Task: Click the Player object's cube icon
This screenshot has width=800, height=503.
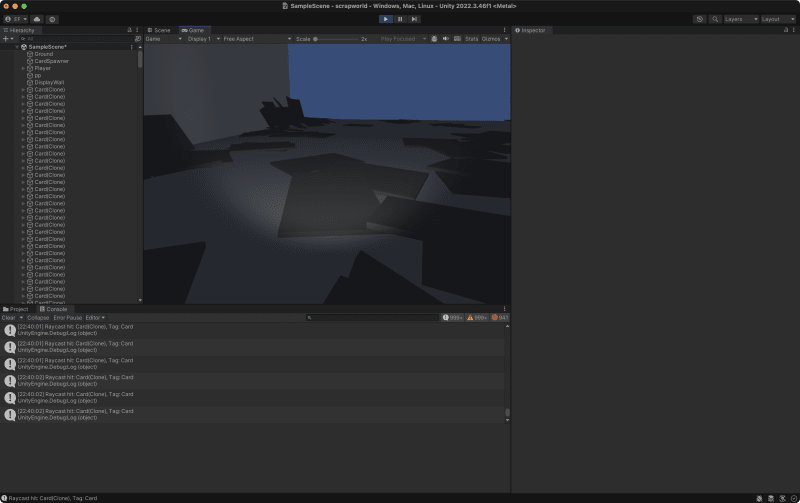Action: tap(30, 68)
